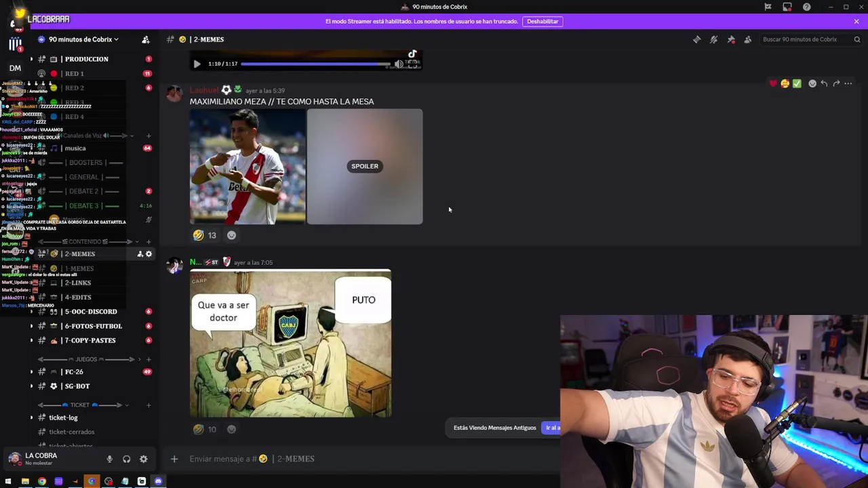React with red heart emoji
This screenshot has width=868, height=488.
(x=772, y=83)
